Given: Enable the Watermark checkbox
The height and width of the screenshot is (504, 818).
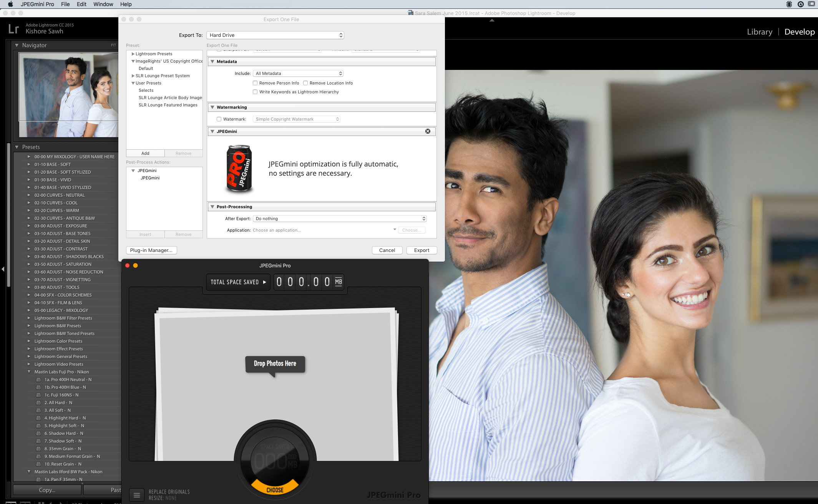Looking at the screenshot, I should point(219,119).
